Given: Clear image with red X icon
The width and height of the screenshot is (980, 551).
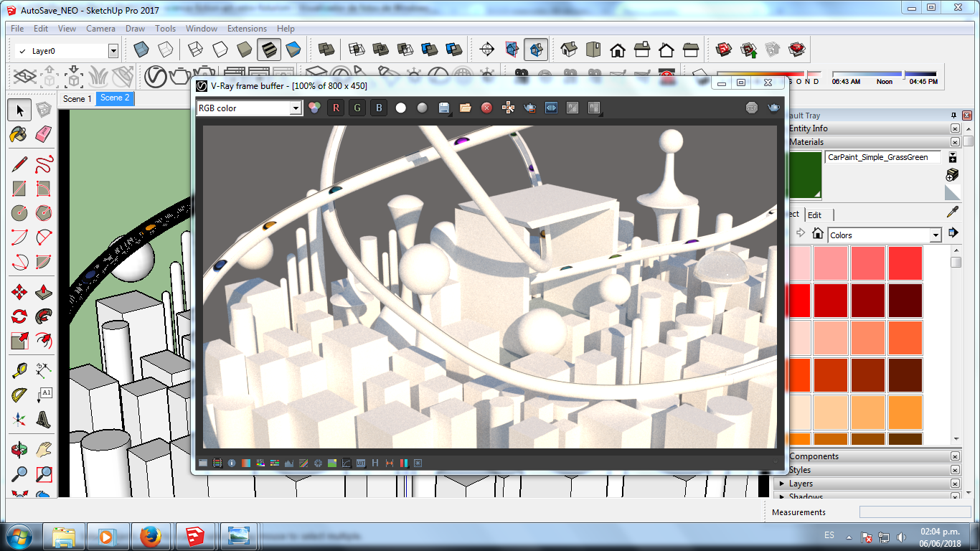Looking at the screenshot, I should coord(486,108).
